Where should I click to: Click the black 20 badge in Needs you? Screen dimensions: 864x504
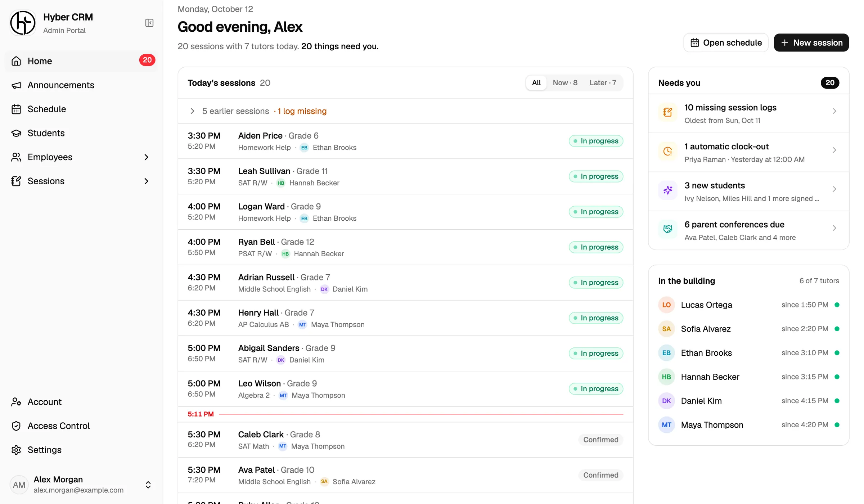click(830, 83)
